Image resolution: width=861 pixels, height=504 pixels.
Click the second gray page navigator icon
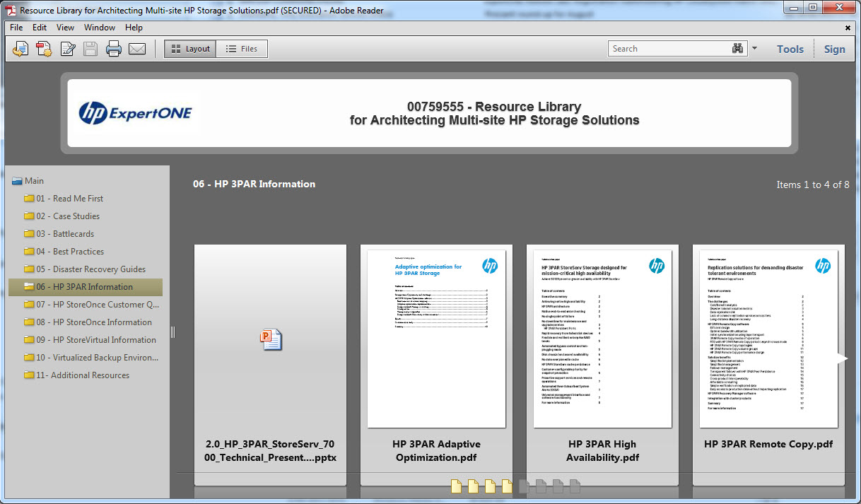pyautogui.click(x=541, y=486)
